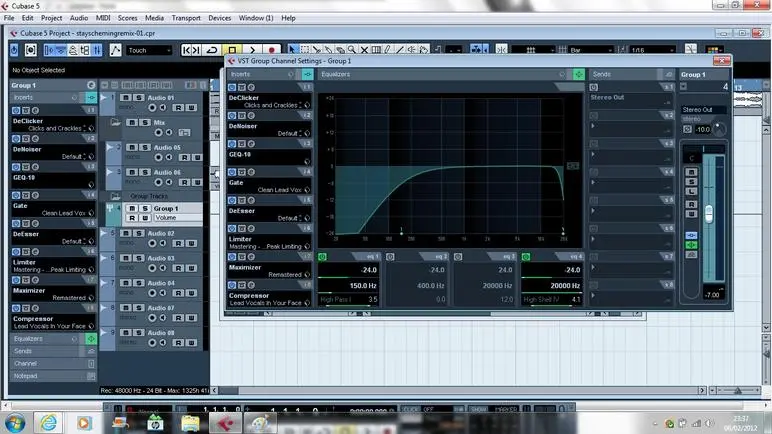Open the File menu

(9, 18)
